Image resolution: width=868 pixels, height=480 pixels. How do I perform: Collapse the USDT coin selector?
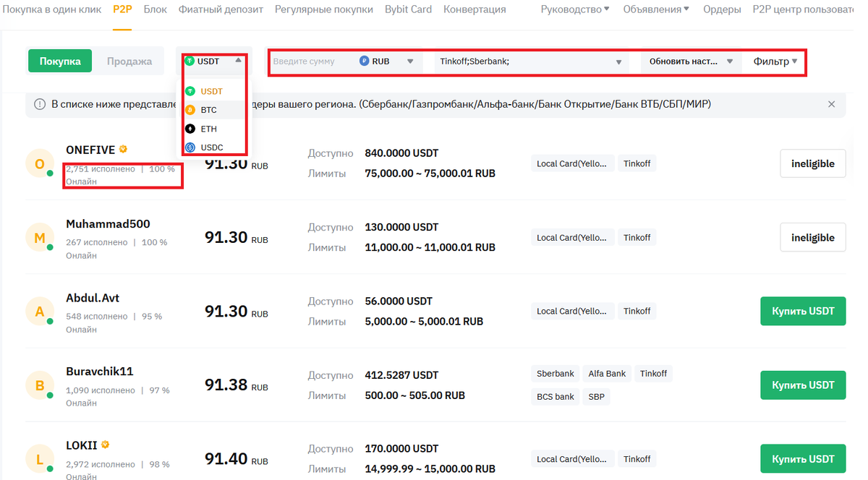214,61
